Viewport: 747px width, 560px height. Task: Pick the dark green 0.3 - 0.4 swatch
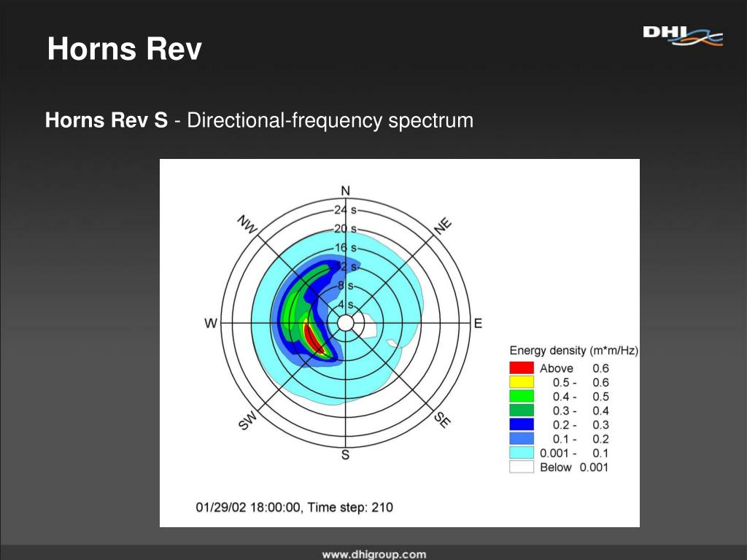(521, 411)
